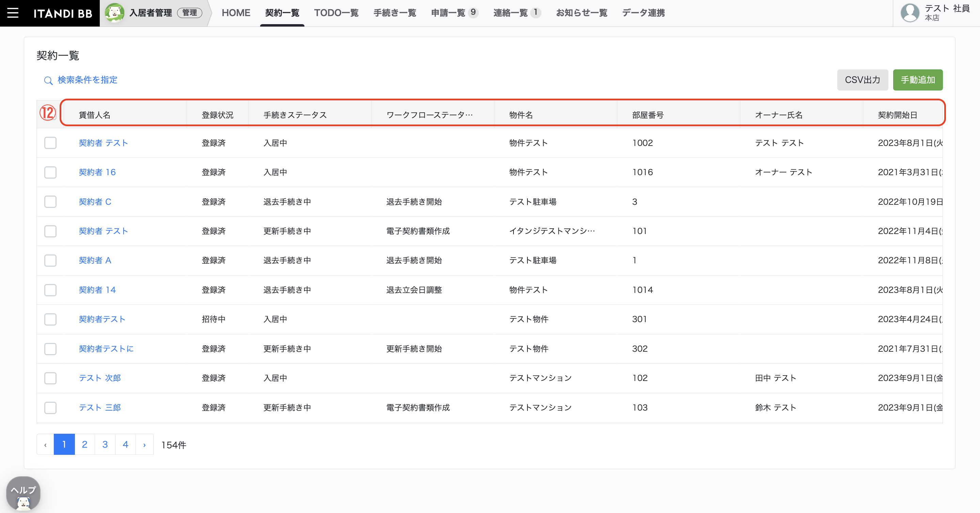The height and width of the screenshot is (513, 980).
Task: Open 契約者 16 contract link
Action: [x=97, y=172]
